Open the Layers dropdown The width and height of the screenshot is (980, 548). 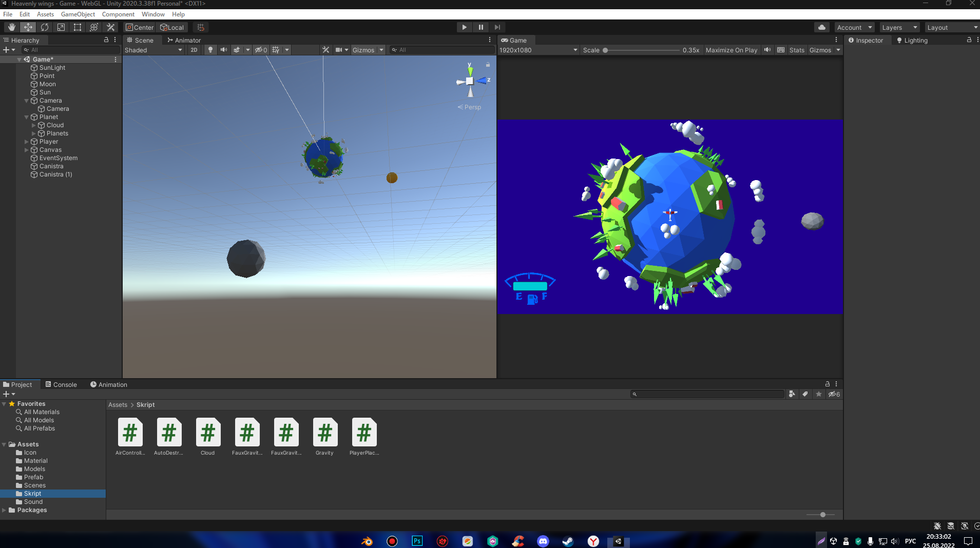(899, 27)
